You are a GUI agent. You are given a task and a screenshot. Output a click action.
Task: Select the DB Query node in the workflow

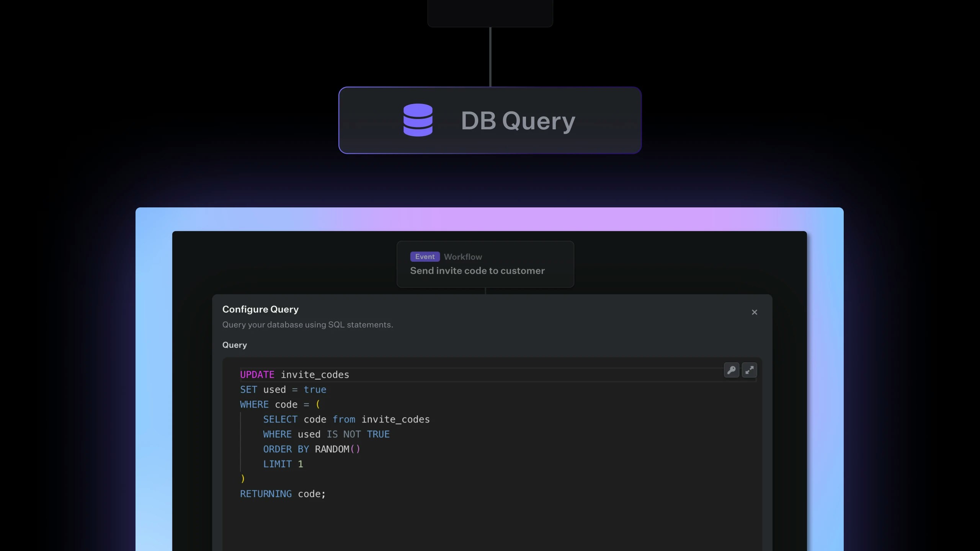(x=490, y=121)
